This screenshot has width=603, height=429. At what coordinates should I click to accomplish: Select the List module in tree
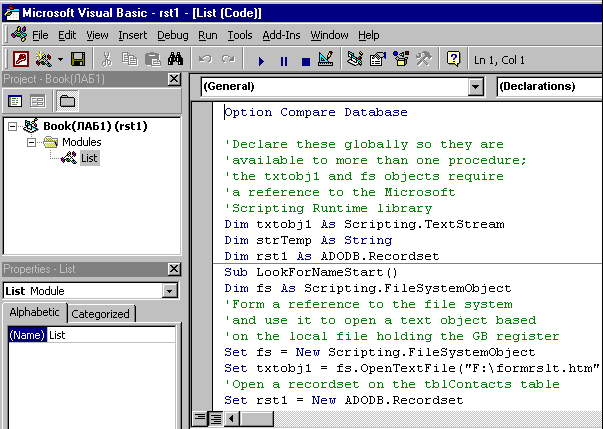click(x=89, y=158)
